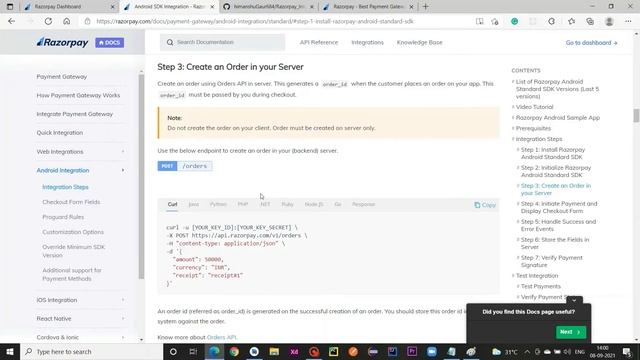Click the favorites star icon in toolbar
The height and width of the screenshot is (360, 640).
point(571,21)
